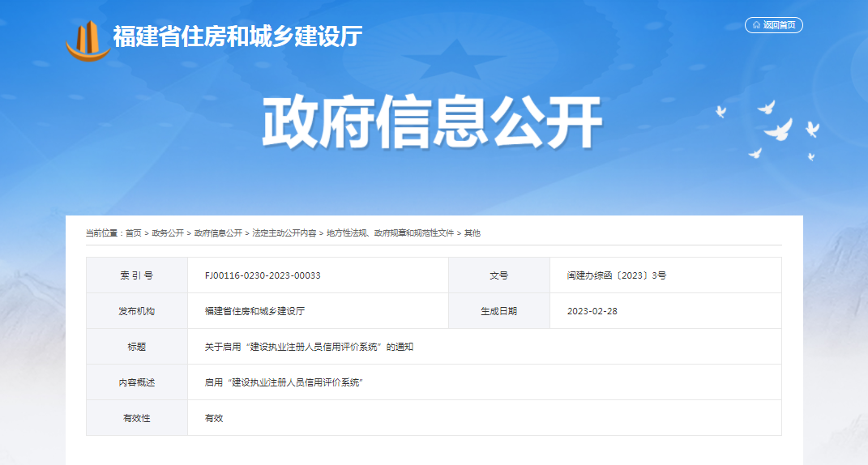868x465 pixels.
Task: Select title 关于启用“建设执业注册人员信用评价系统”的通知
Action: point(309,347)
